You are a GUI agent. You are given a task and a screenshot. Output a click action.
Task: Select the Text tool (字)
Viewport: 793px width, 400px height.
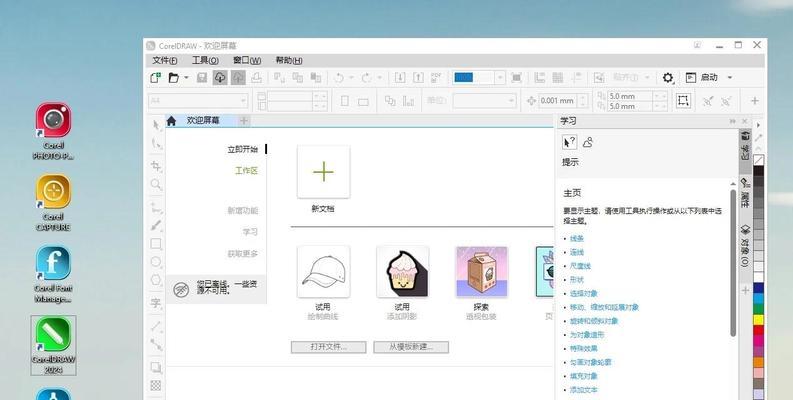(x=156, y=303)
